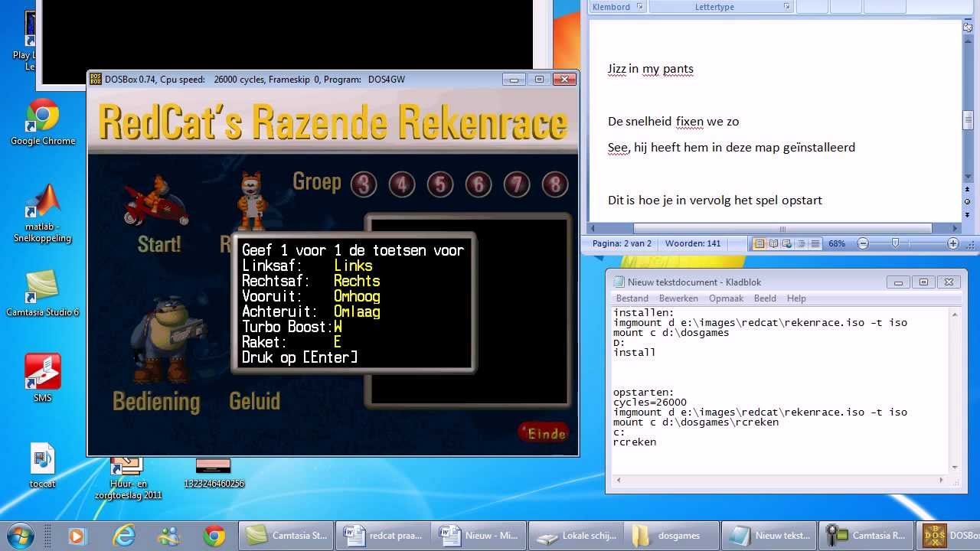
Task: Click the Achteruit value Omlaag
Action: 357,311
